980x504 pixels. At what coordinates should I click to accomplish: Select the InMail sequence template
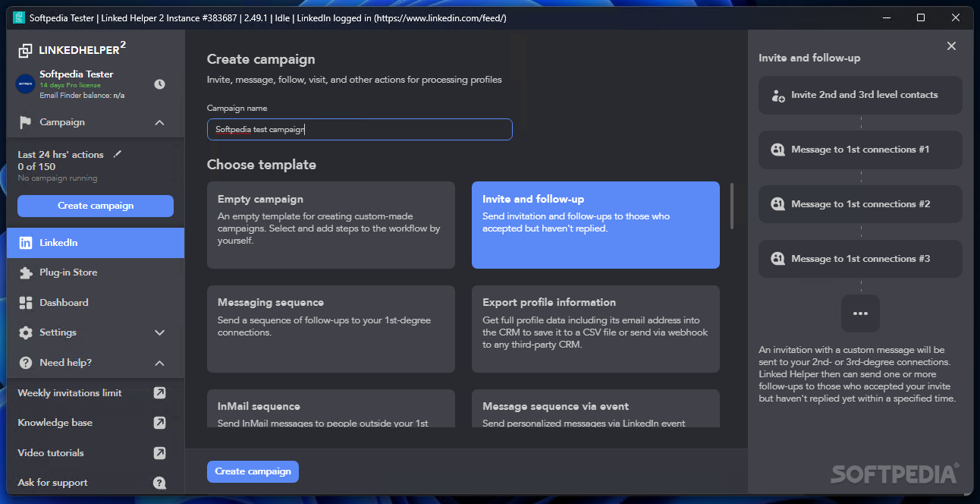coord(331,408)
